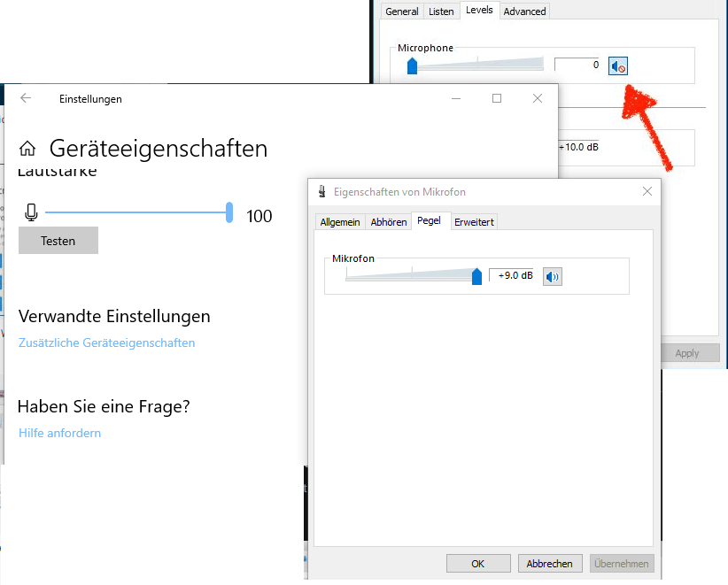Click the Apply button
The width and height of the screenshot is (728, 585).
coord(689,352)
